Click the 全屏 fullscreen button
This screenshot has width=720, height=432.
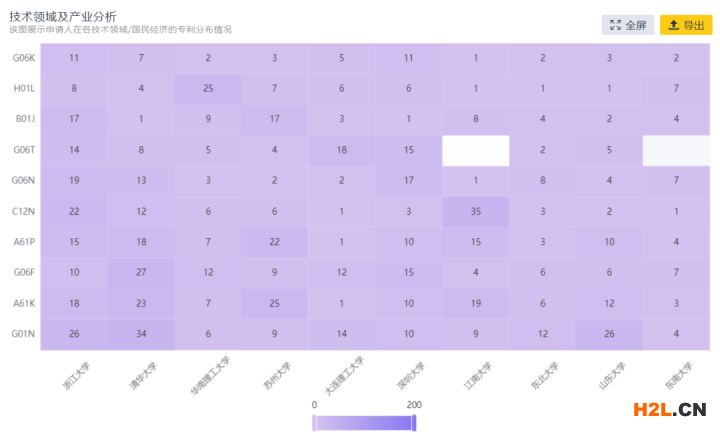(x=628, y=25)
